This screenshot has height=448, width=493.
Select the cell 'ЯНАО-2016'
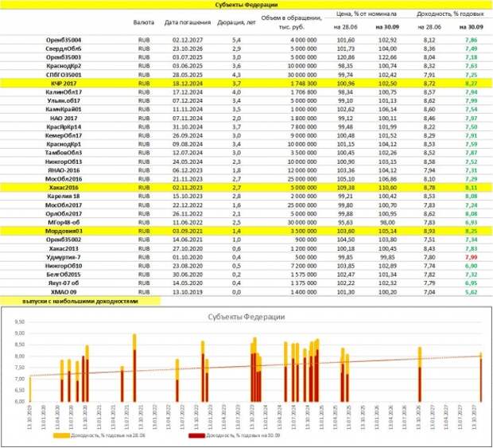64,170
